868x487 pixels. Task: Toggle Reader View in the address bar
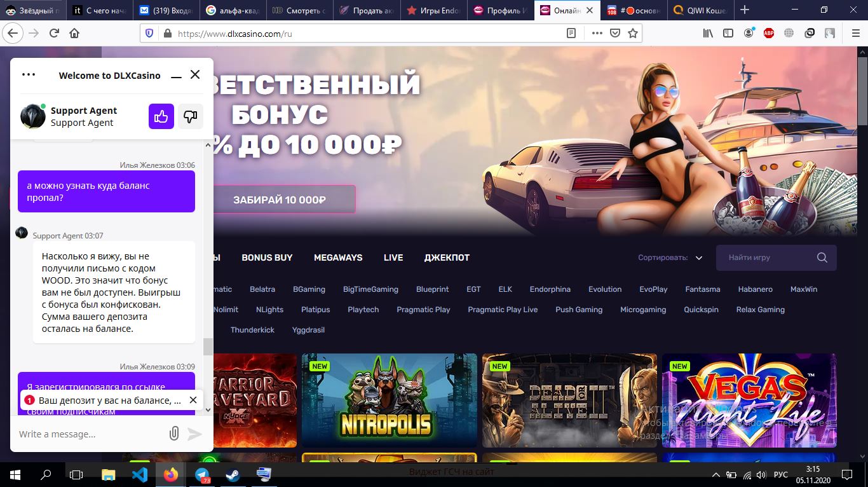571,33
